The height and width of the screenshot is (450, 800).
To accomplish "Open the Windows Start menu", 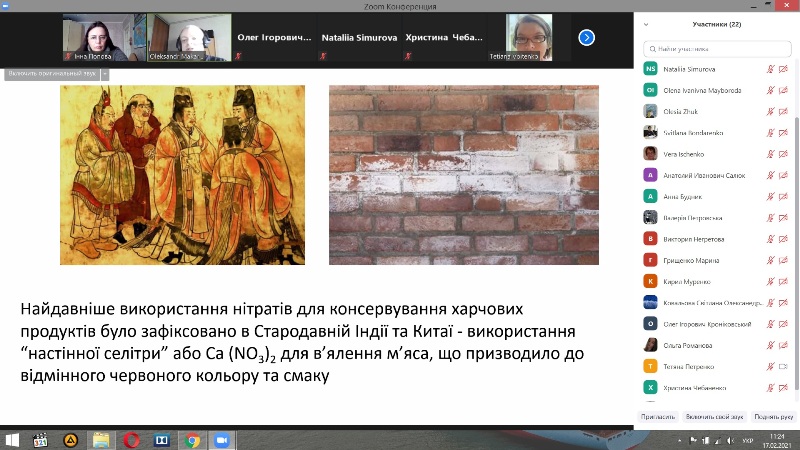I will (x=11, y=440).
